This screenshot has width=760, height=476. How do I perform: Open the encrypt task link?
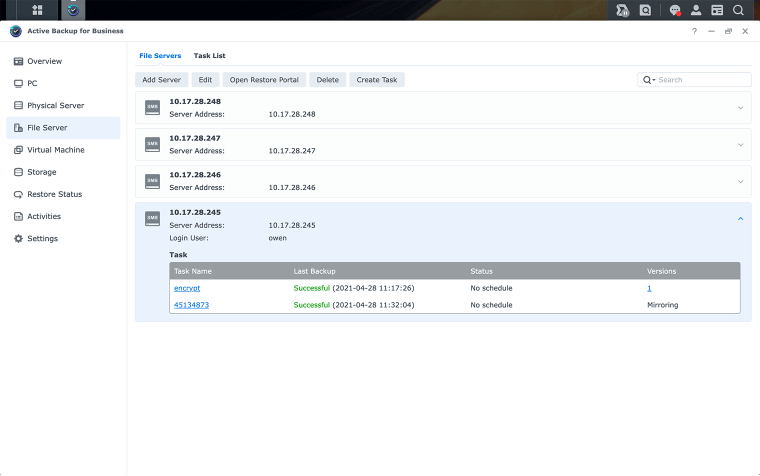[187, 288]
